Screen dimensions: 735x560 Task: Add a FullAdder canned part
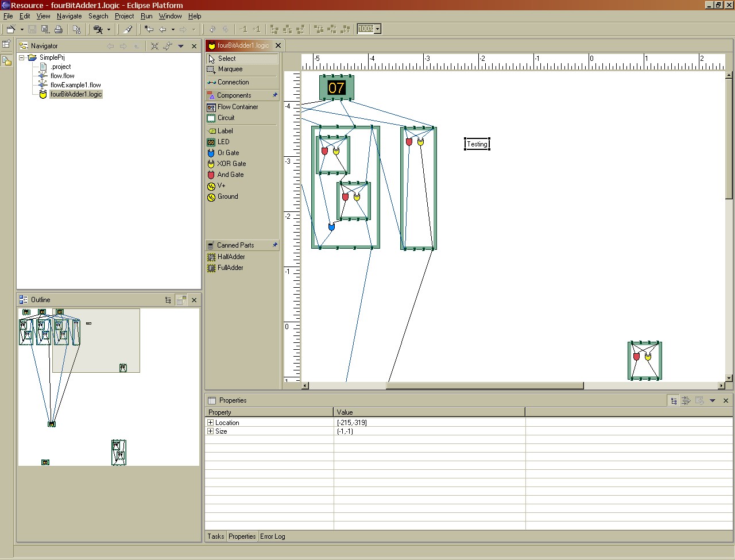pos(230,268)
